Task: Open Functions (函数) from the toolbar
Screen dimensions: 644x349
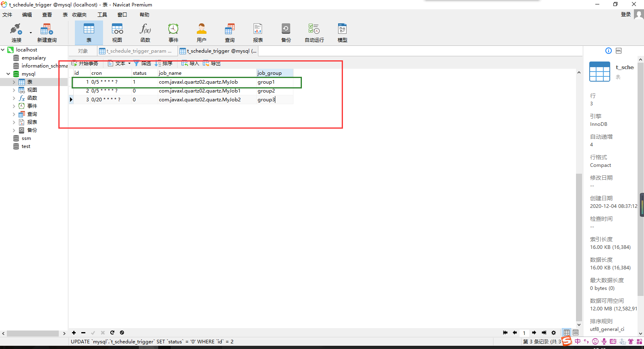Action: 145,33
